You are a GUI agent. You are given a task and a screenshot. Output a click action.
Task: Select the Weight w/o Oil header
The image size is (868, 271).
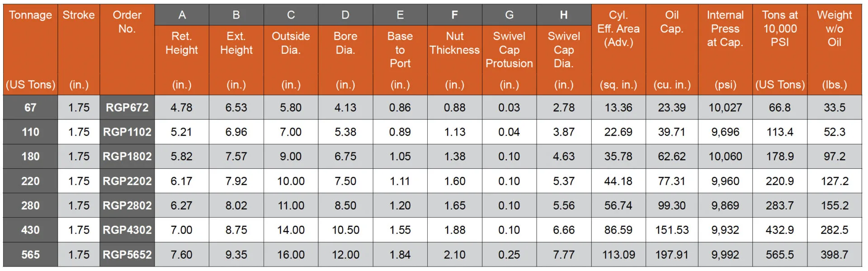(834, 29)
